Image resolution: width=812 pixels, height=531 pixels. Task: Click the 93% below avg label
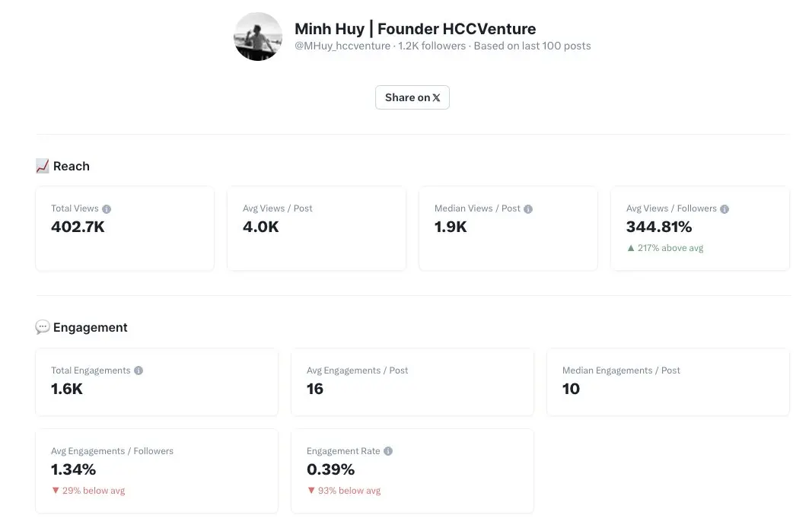(x=349, y=491)
